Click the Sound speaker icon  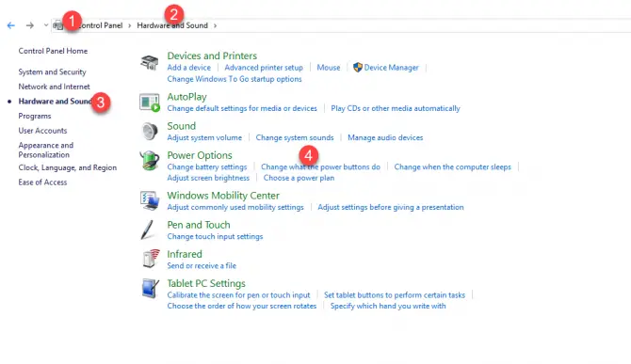pyautogui.click(x=150, y=131)
